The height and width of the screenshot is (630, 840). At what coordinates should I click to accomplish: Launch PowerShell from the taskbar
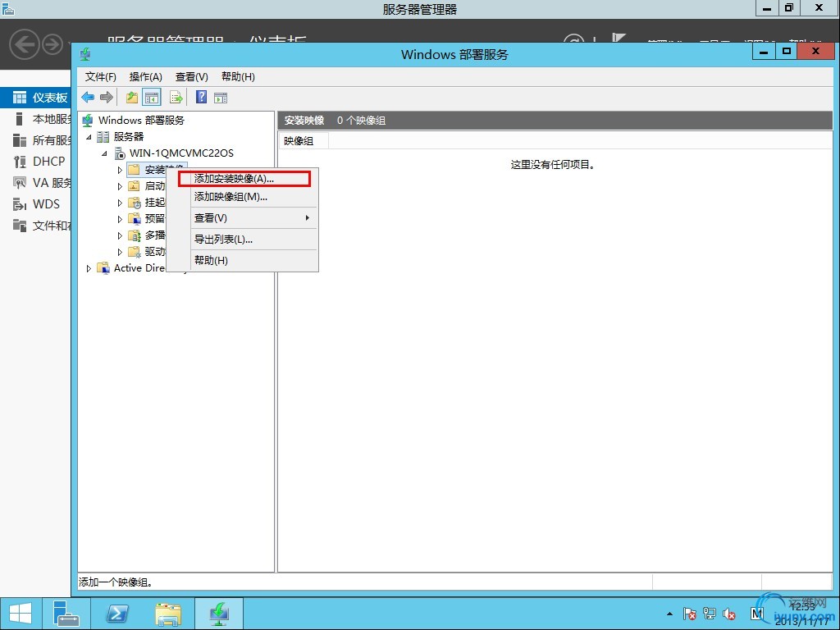116,614
